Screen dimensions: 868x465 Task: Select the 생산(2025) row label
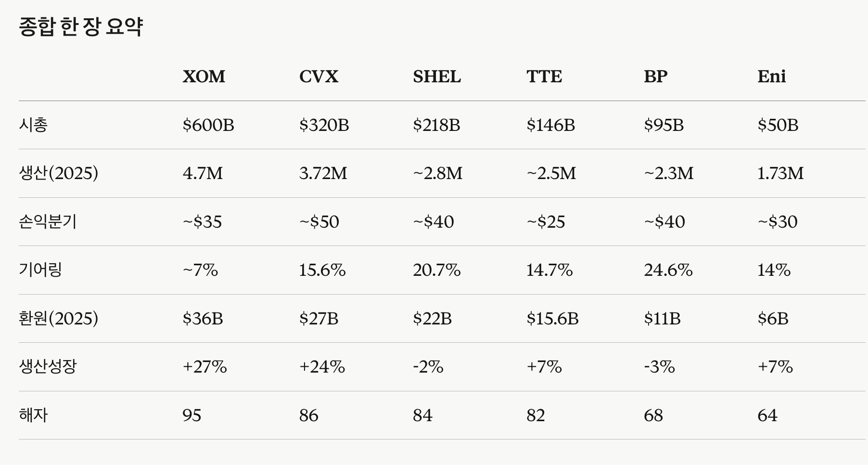pyautogui.click(x=58, y=173)
